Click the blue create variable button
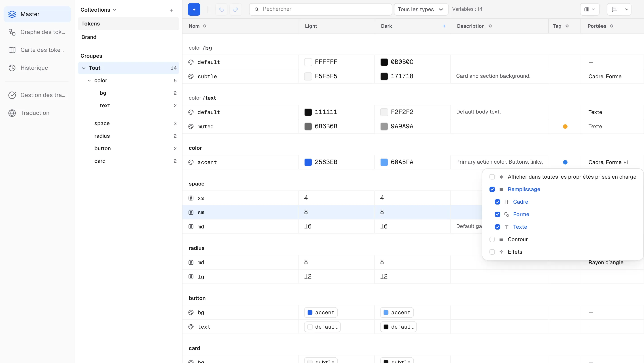644x363 pixels. (194, 9)
